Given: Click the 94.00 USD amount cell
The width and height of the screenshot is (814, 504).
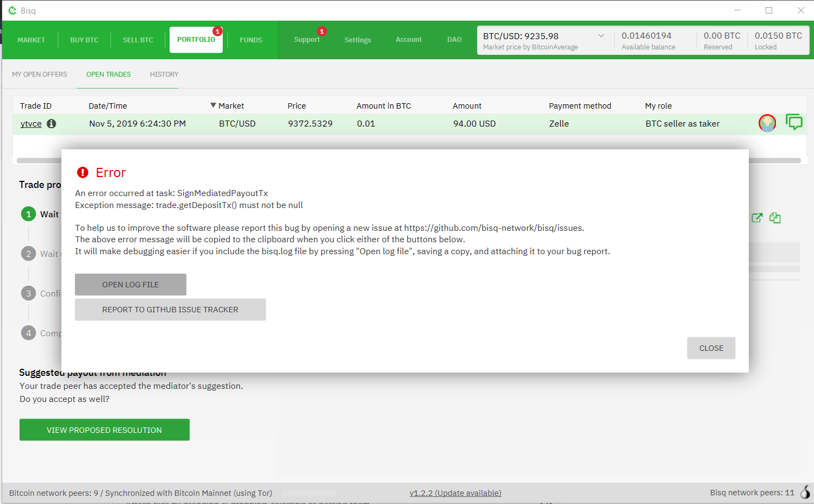Looking at the screenshot, I should pyautogui.click(x=474, y=124).
